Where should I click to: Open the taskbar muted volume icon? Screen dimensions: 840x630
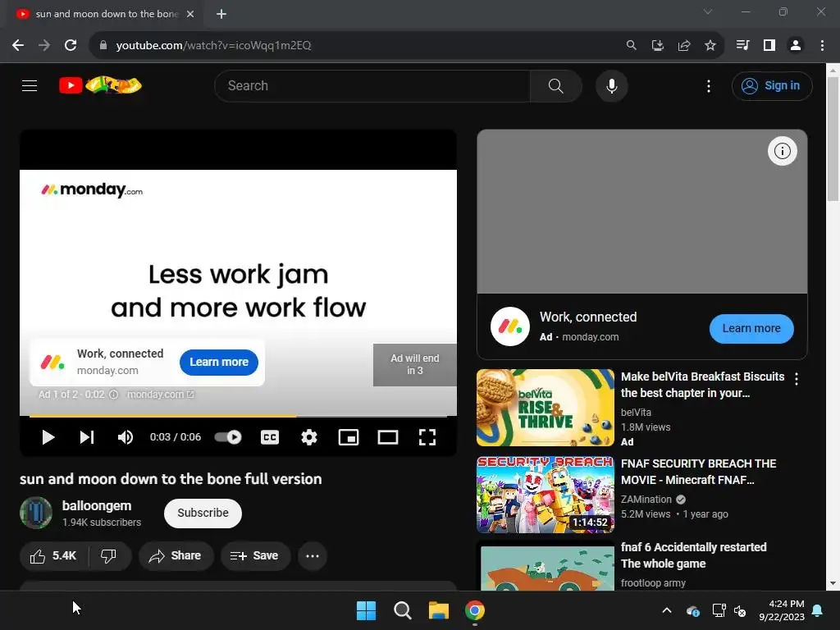point(740,610)
